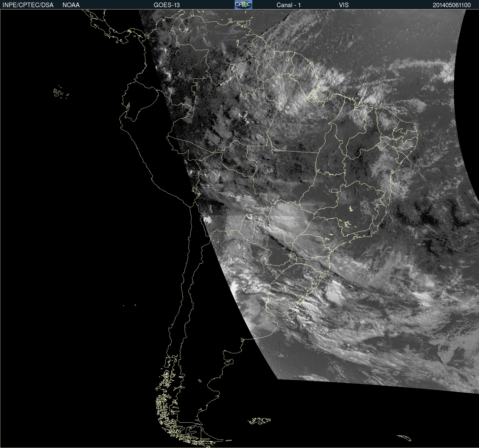Screen dimensions: 479x448
Task: Click the Falkland Islands outline
Action: [x=259, y=421]
